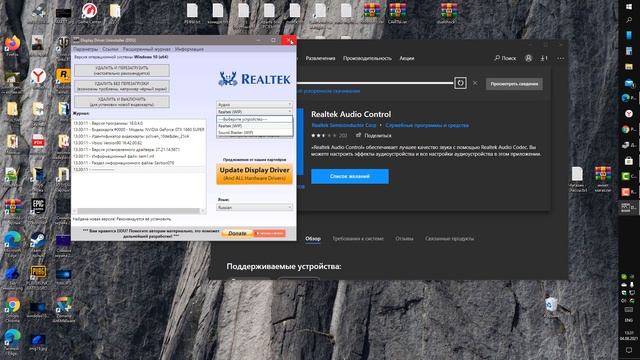Image resolution: width=640 pixels, height=360 pixels.
Task: Open the Информация menu in DDU
Action: tap(189, 49)
